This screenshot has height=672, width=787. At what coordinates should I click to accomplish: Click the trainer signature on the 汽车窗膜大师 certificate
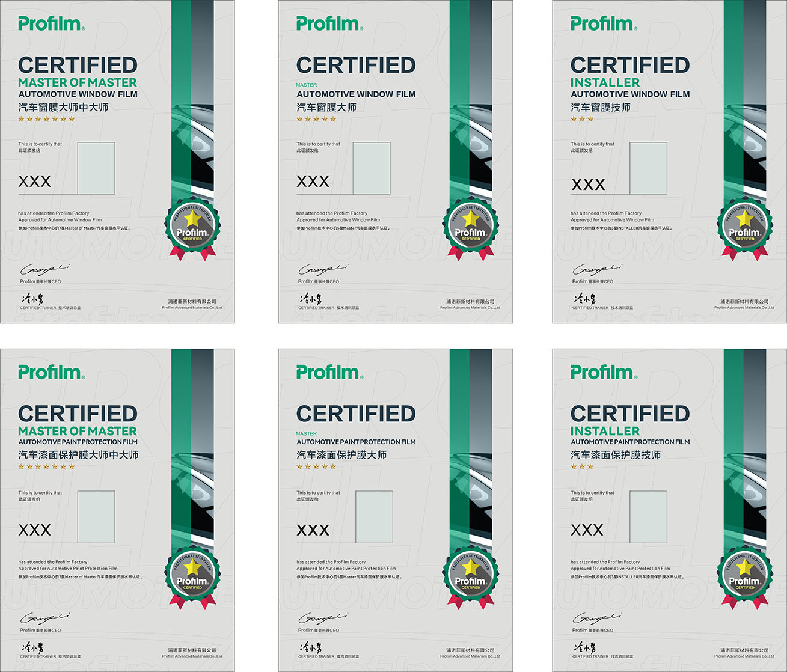click(310, 299)
